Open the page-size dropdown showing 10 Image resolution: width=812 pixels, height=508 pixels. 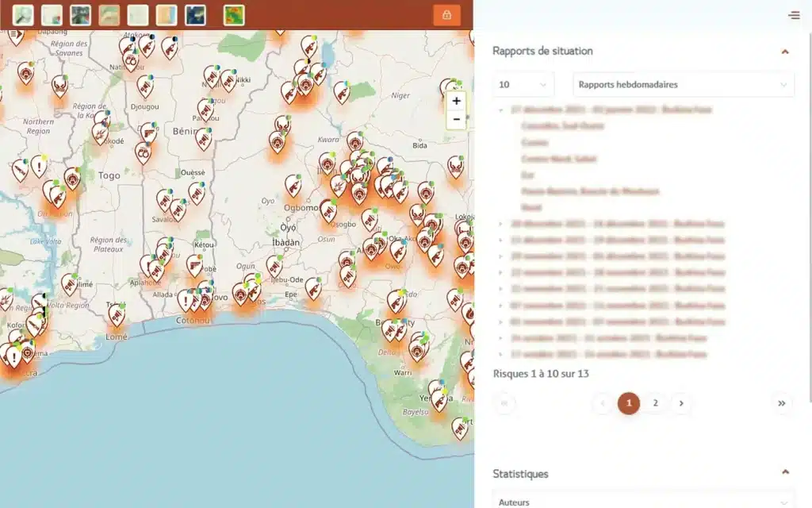[523, 84]
